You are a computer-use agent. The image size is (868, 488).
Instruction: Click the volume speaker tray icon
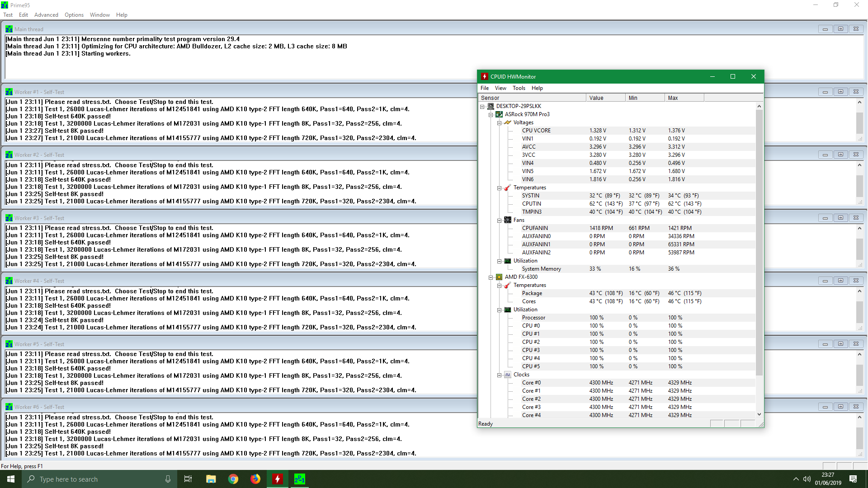pyautogui.click(x=807, y=479)
